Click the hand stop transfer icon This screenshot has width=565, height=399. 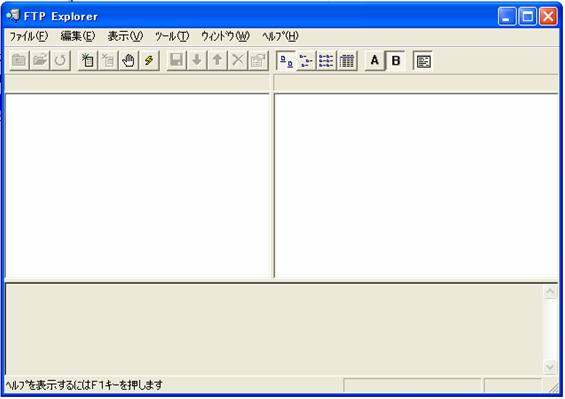(x=128, y=61)
